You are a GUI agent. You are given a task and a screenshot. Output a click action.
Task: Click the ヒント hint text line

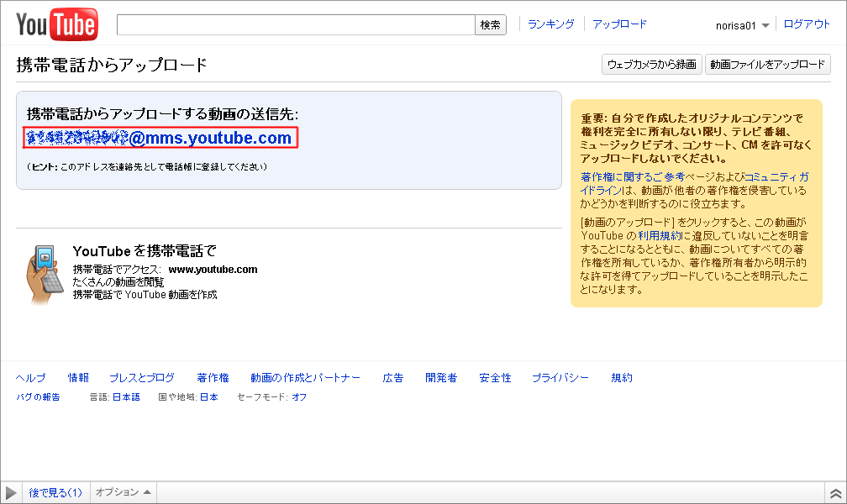[147, 167]
